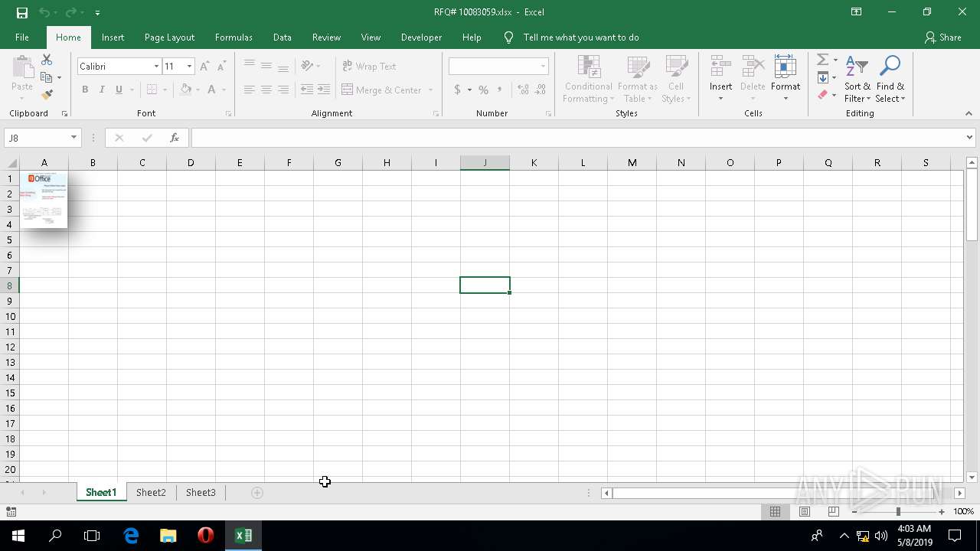Open Find & Select menu
Viewport: 980px width, 551px height.
click(890, 79)
